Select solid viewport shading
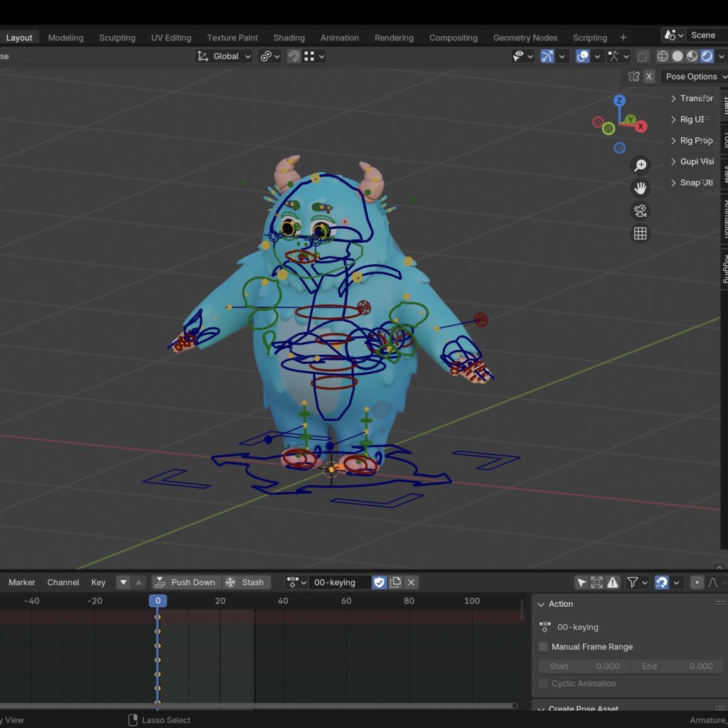Image resolution: width=728 pixels, height=728 pixels. (x=678, y=56)
